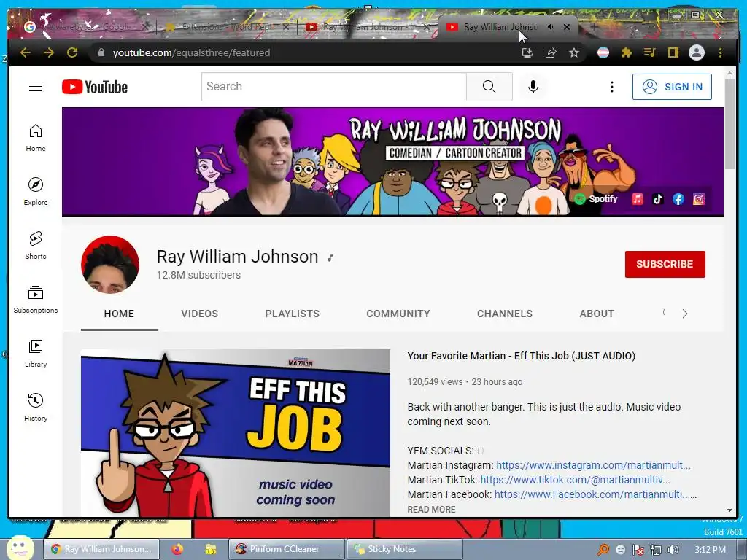Open the YouTube hamburger guide menu
747x560 pixels.
pyautogui.click(x=36, y=86)
